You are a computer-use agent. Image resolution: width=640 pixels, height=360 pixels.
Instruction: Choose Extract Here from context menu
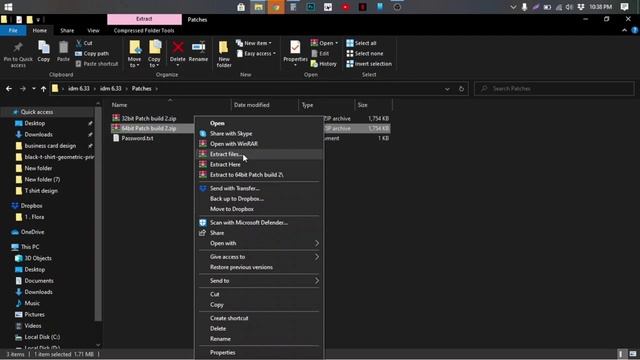pyautogui.click(x=259, y=164)
